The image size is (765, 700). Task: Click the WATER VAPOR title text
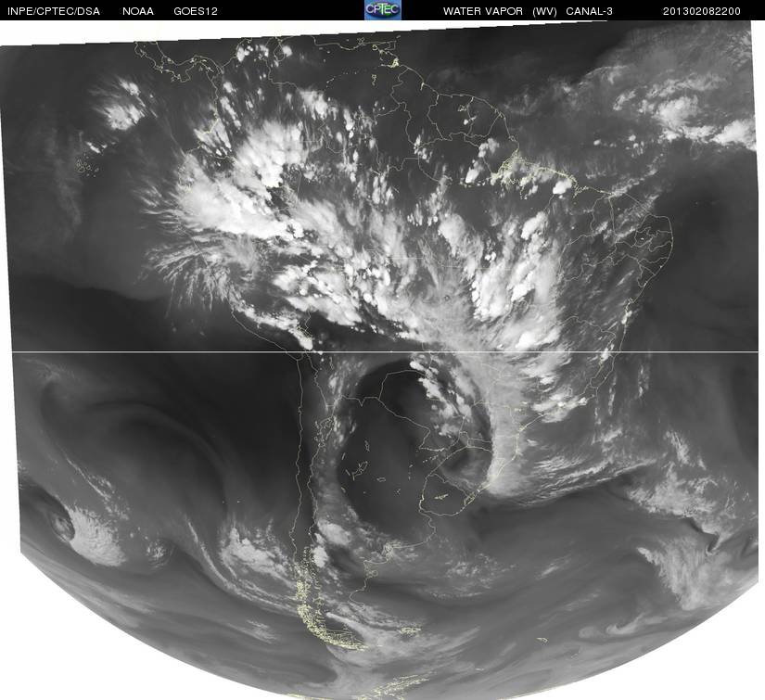click(x=483, y=11)
